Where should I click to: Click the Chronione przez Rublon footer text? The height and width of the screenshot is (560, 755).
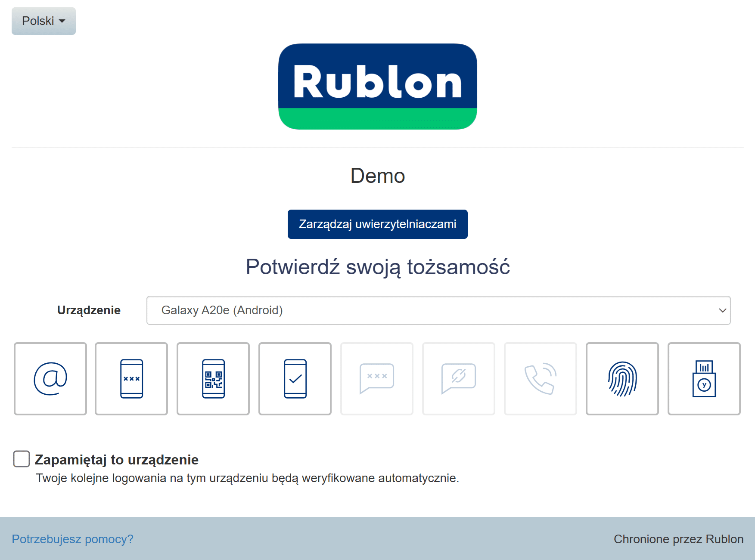[x=678, y=539]
